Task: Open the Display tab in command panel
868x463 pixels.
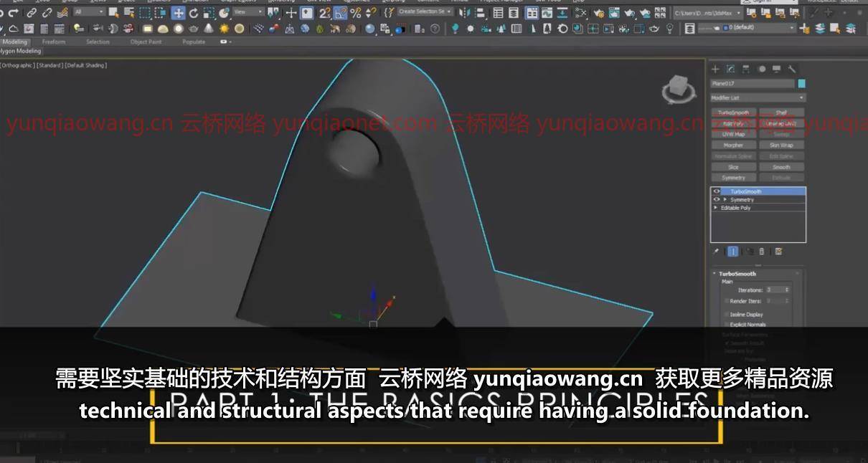Action: click(777, 69)
